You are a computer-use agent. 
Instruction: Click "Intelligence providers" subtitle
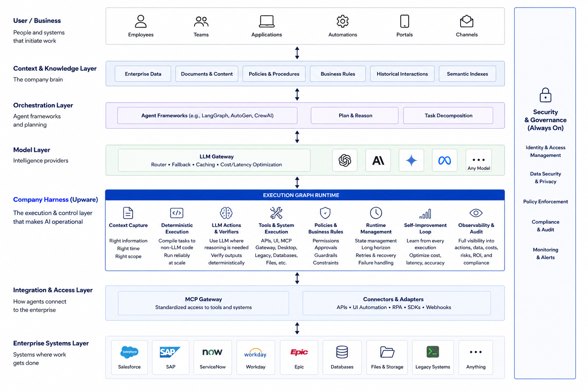[41, 160]
